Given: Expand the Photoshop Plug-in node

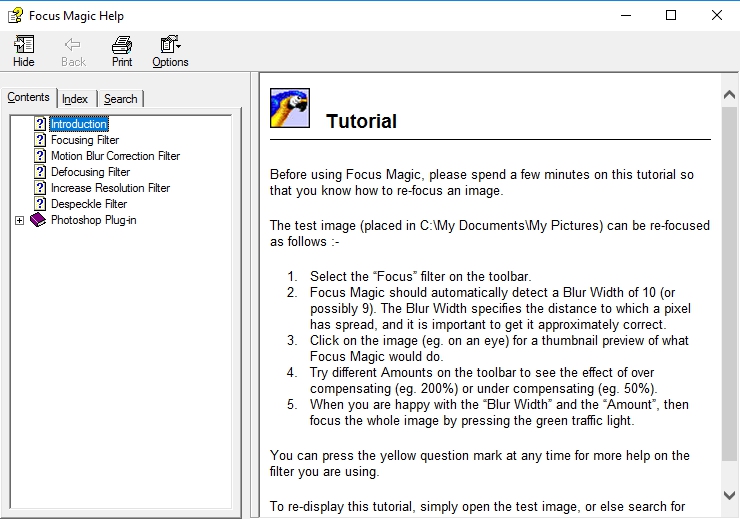Looking at the screenshot, I should [x=19, y=220].
